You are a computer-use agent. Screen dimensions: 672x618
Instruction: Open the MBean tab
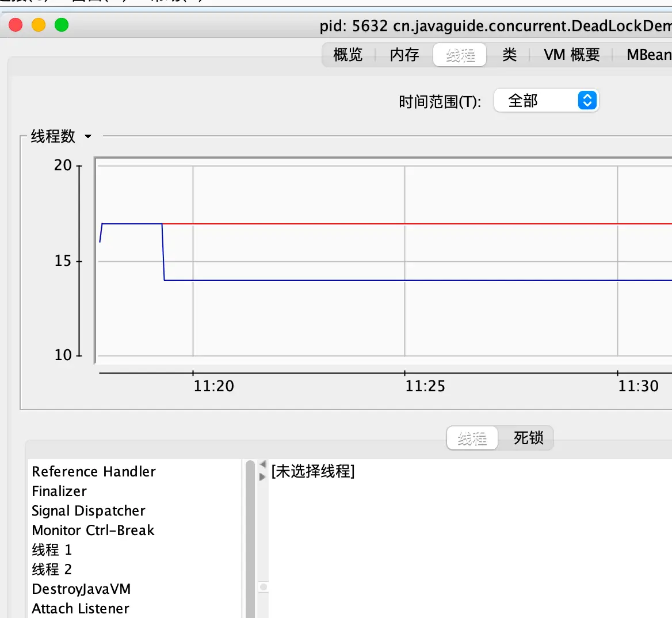[648, 55]
